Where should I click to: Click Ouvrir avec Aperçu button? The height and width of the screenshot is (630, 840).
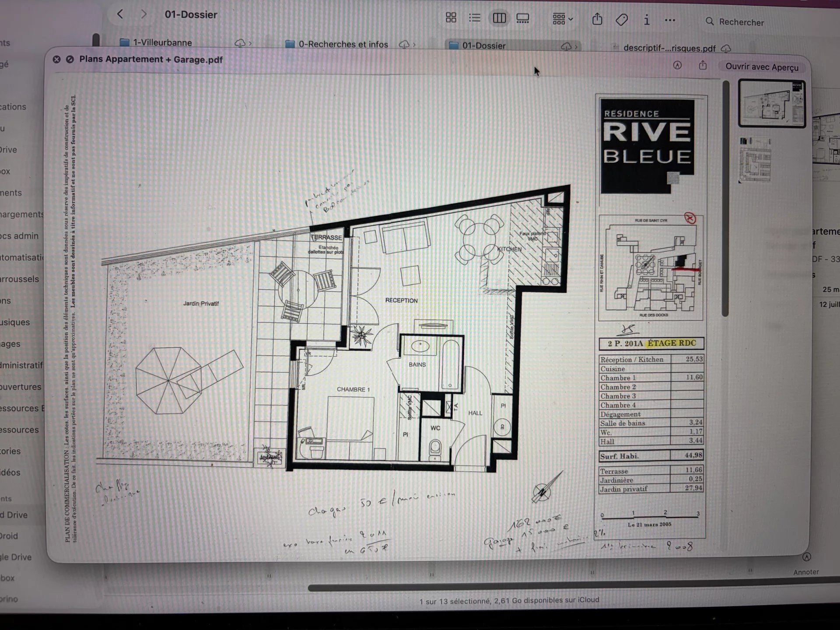pyautogui.click(x=762, y=67)
